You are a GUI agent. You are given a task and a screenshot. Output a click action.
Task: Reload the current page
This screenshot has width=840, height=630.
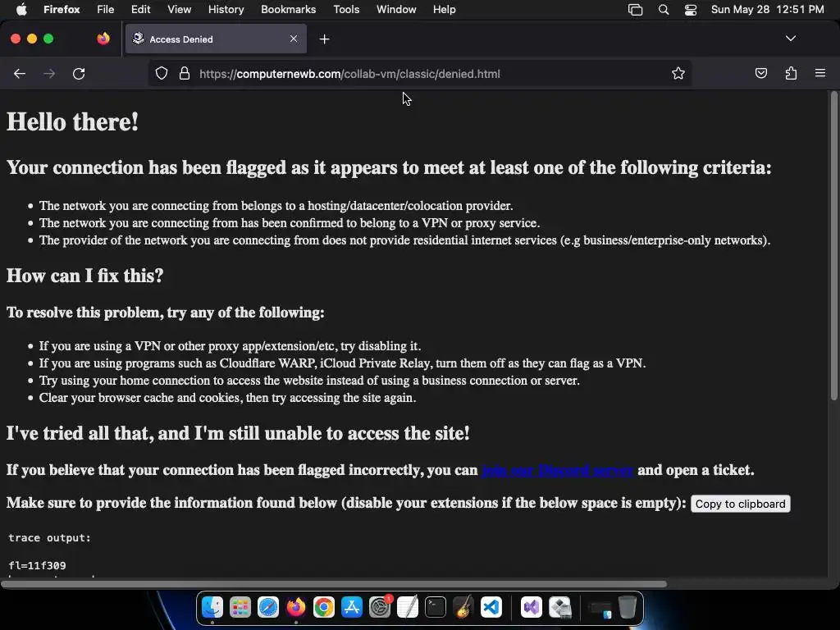coord(79,73)
